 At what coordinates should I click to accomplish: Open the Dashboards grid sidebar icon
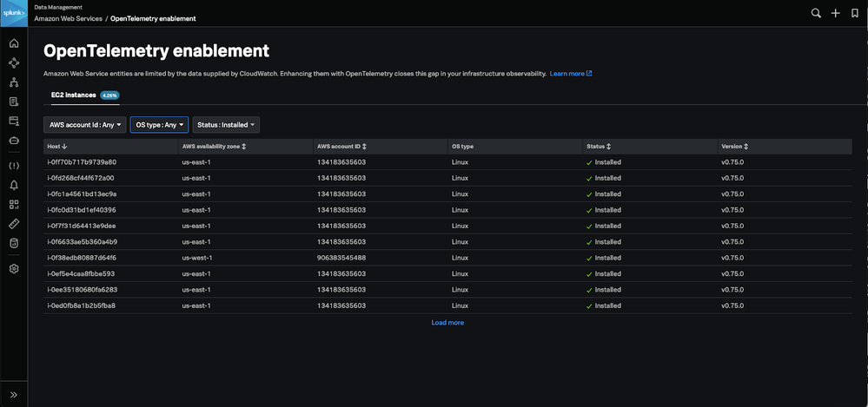14,205
